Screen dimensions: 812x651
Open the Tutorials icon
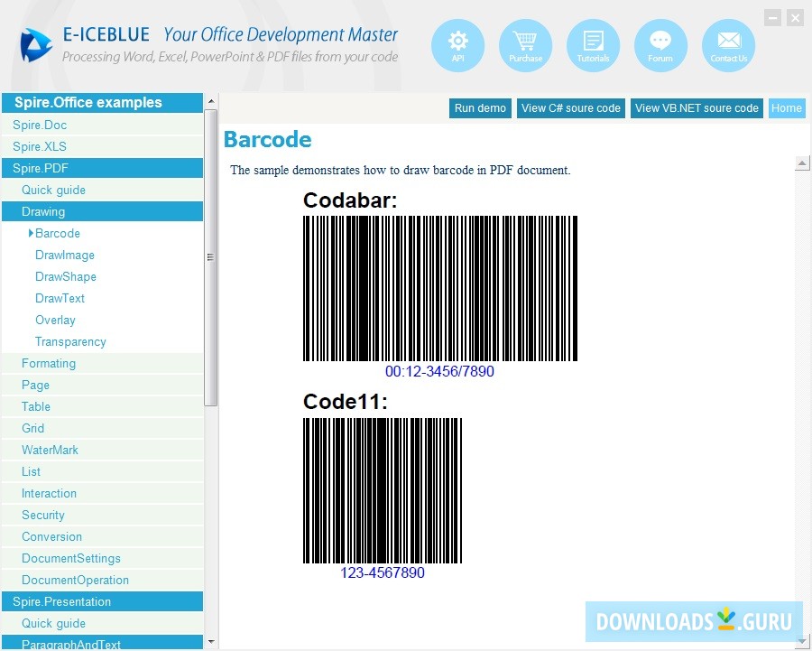(x=593, y=46)
